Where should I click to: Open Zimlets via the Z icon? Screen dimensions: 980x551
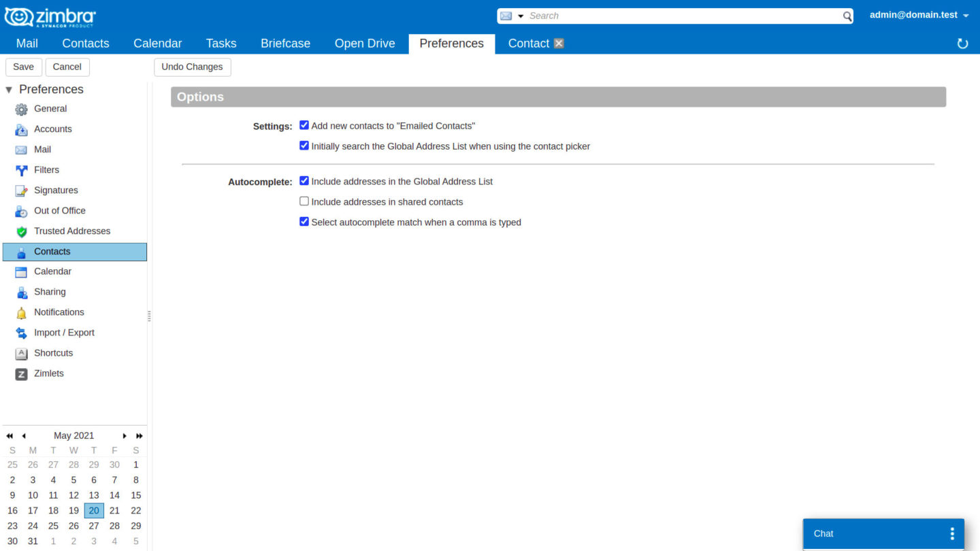click(x=20, y=373)
